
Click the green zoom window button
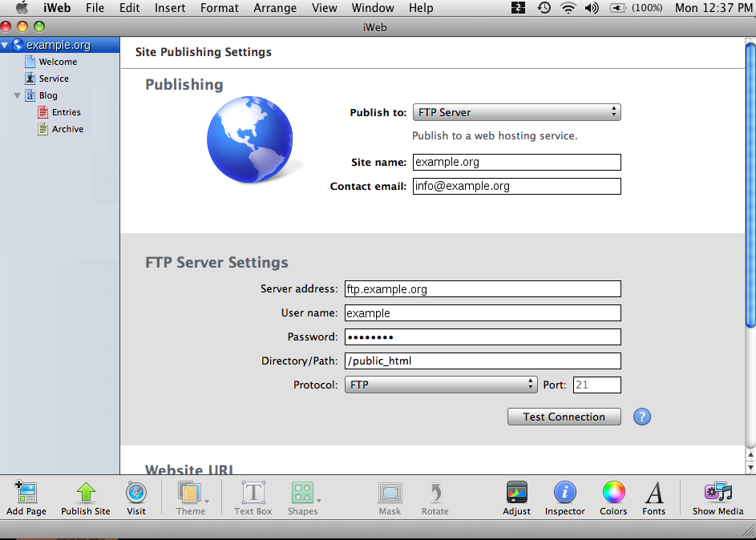click(39, 27)
